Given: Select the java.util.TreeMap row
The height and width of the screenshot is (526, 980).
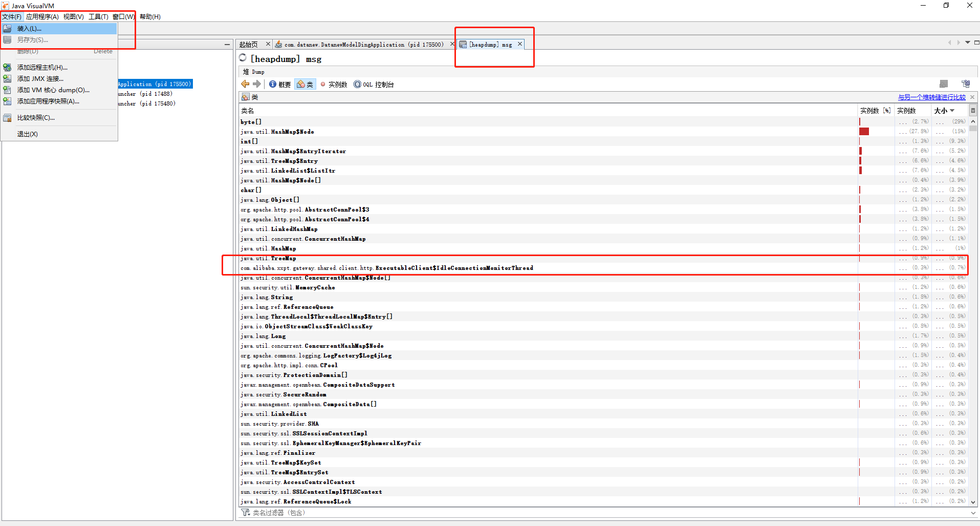Looking at the screenshot, I should pos(603,258).
